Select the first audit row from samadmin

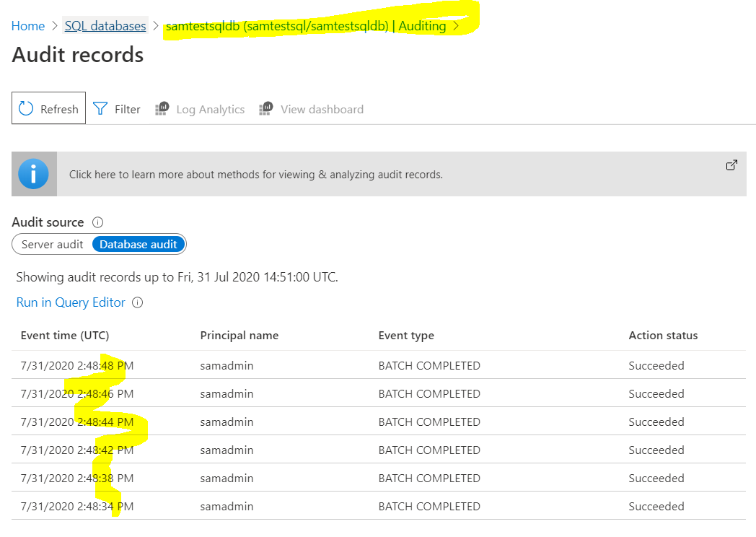click(289, 365)
